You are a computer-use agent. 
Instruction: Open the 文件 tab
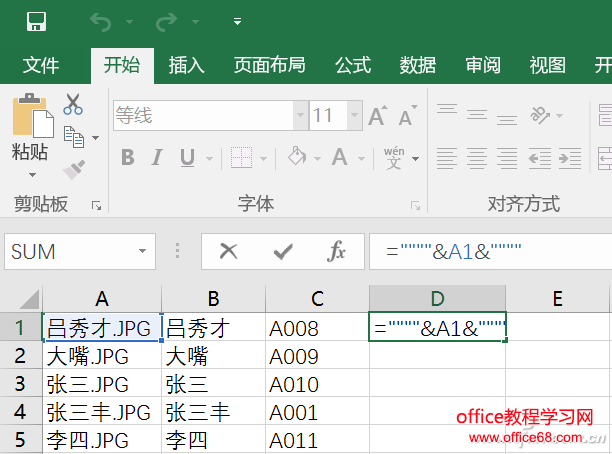pyautogui.click(x=41, y=65)
